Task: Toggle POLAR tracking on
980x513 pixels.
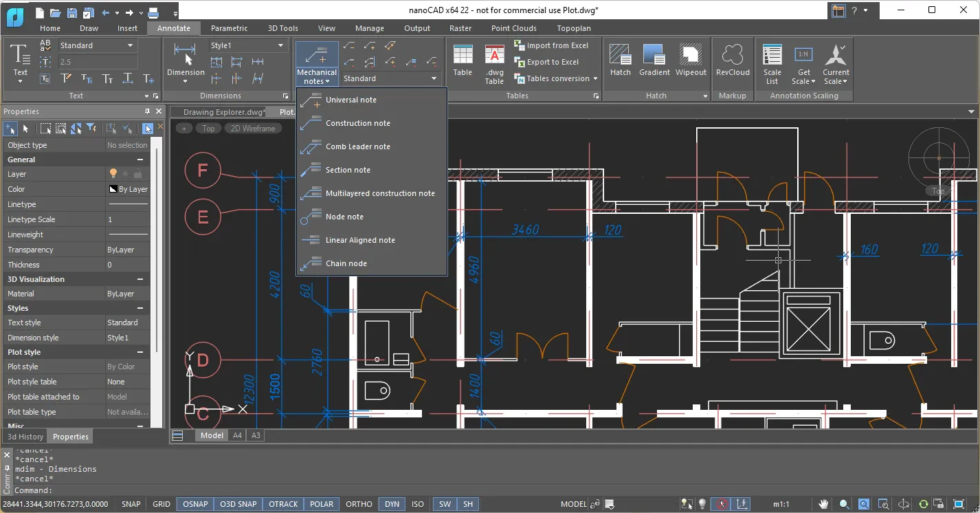Action: (x=321, y=503)
